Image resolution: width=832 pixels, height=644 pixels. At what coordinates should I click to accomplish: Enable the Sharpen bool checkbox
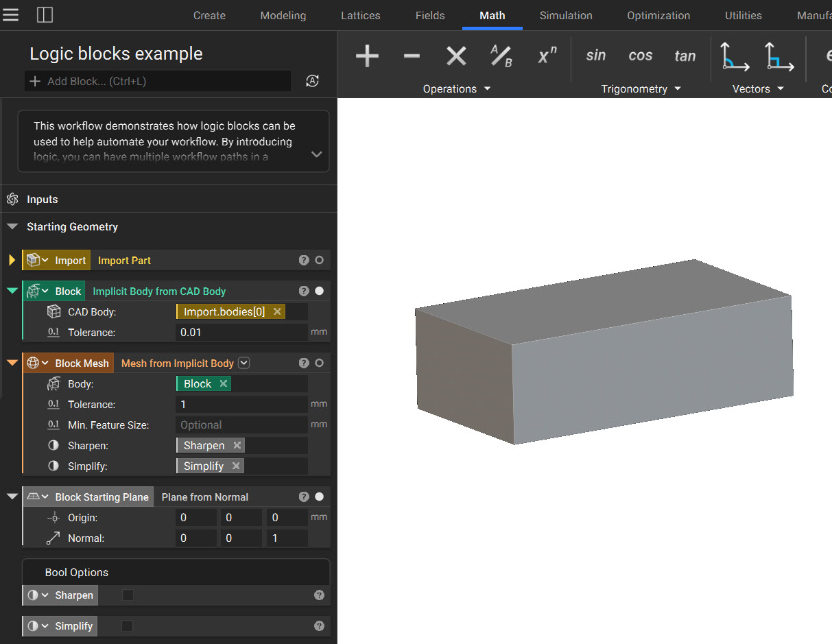[128, 595]
